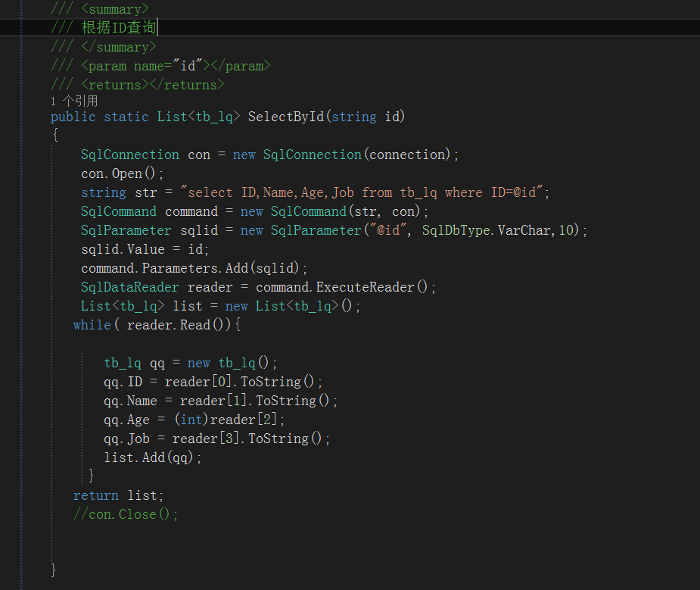Click 'ExecuteReader' method call
This screenshot has height=590, width=700.
[x=365, y=287]
